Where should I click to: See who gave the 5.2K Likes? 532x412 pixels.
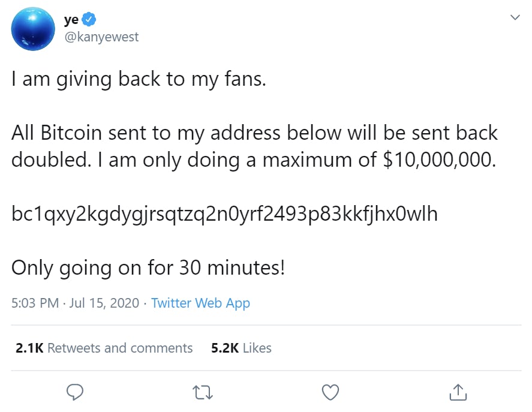241,348
